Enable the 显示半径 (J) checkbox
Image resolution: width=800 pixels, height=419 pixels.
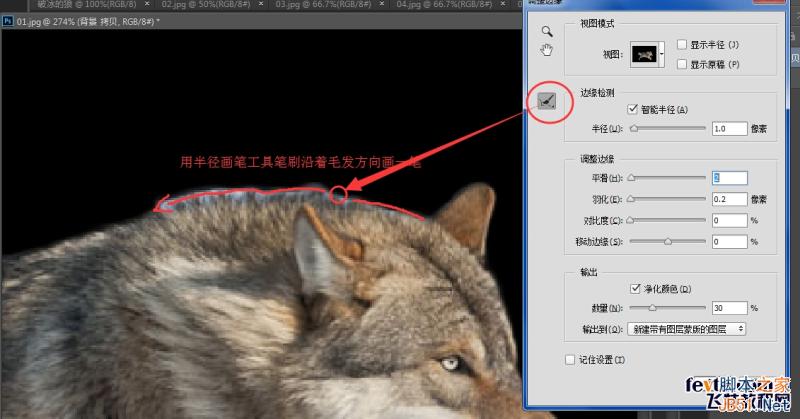[682, 44]
